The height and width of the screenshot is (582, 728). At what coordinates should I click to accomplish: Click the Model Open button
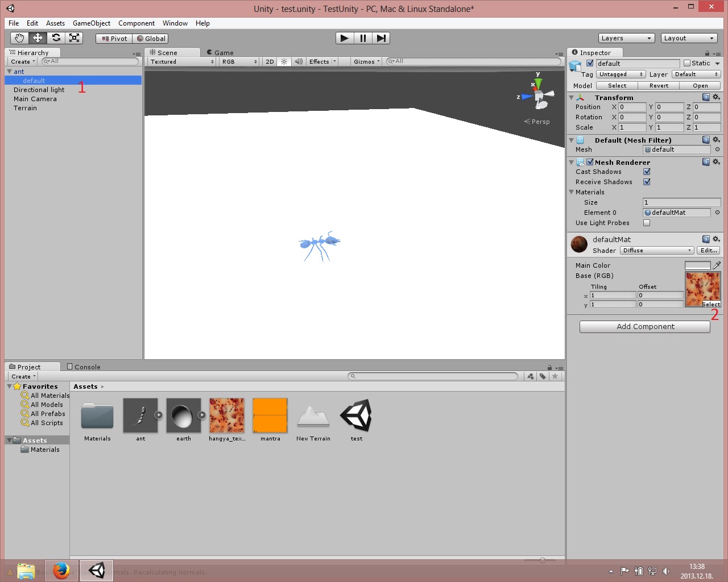point(700,86)
